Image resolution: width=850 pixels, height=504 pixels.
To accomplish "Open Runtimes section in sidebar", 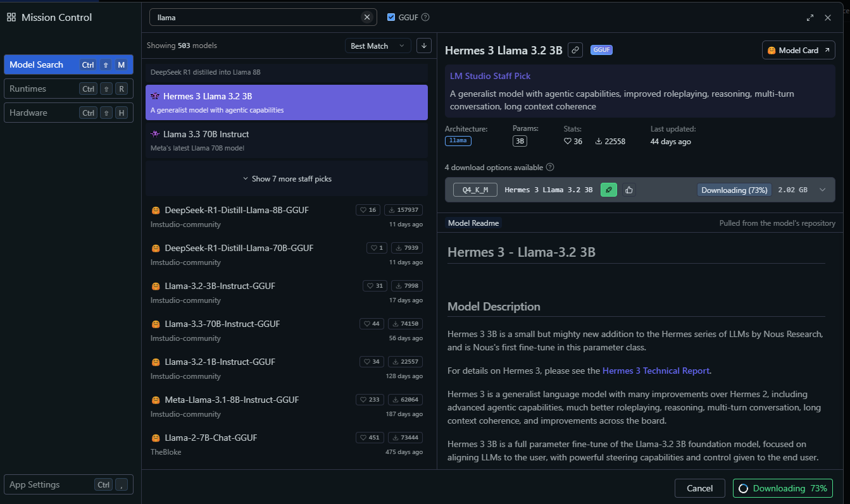I will [68, 89].
